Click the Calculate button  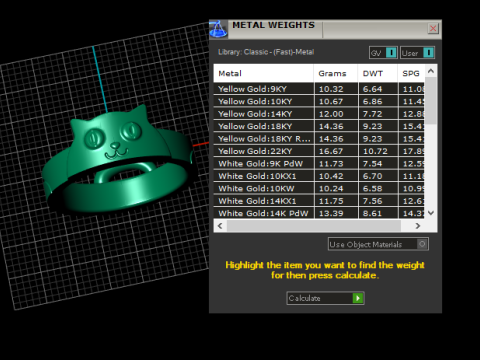325,298
